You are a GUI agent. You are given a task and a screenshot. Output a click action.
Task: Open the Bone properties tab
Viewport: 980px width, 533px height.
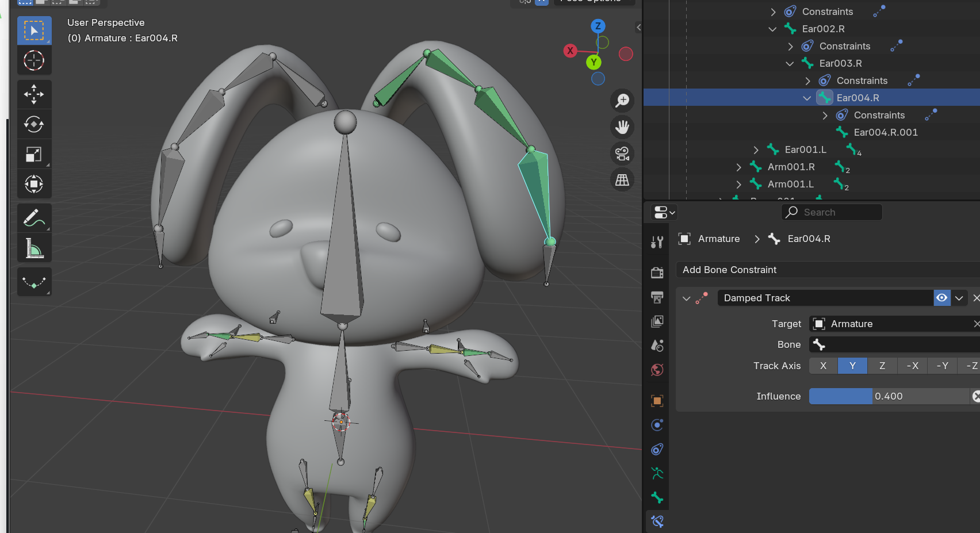(657, 497)
